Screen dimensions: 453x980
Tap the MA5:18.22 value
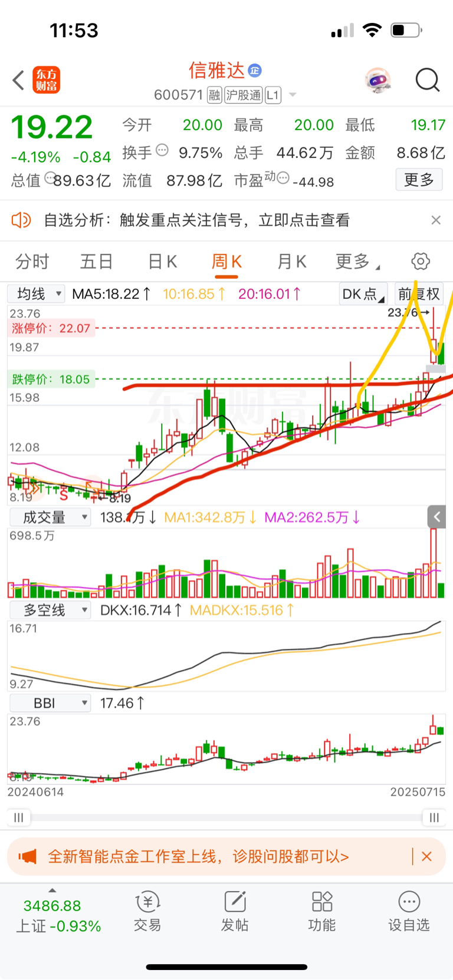tap(111, 293)
